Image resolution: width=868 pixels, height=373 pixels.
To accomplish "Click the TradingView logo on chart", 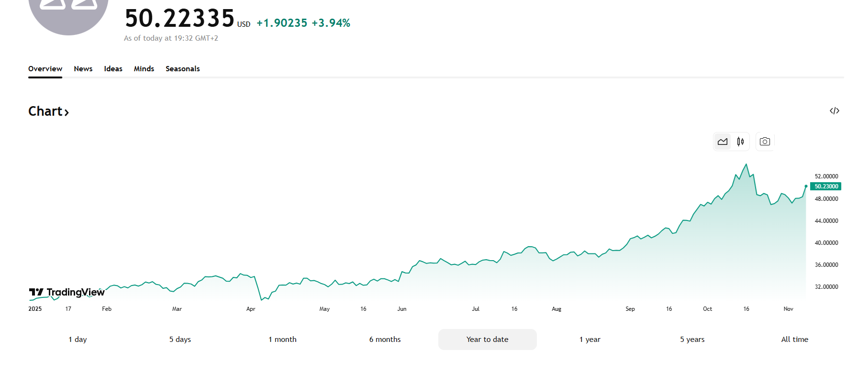I will coord(67,292).
